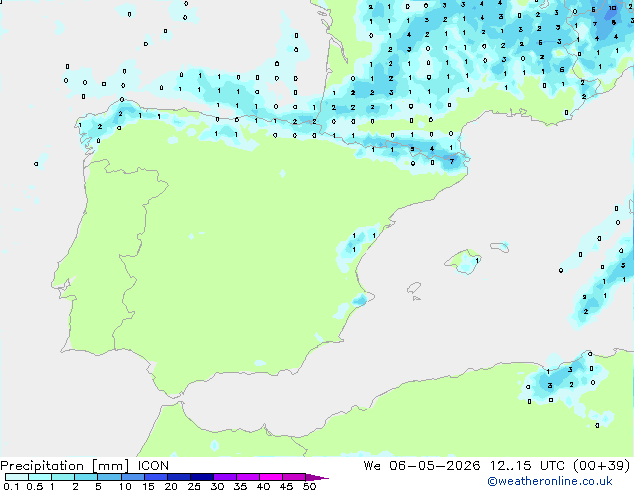The width and height of the screenshot is (634, 490).
Task: Click the '25' legend scale label
Action: (x=194, y=486)
